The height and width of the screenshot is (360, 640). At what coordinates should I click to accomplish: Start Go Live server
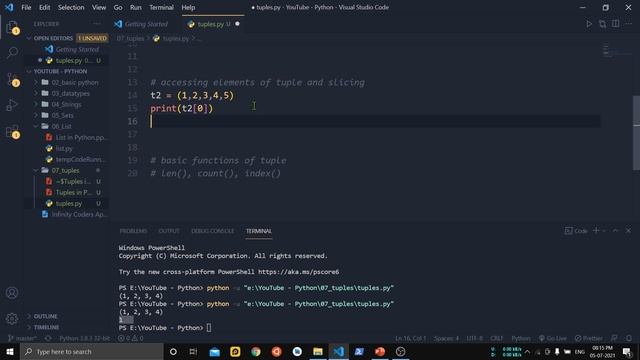(x=552, y=338)
